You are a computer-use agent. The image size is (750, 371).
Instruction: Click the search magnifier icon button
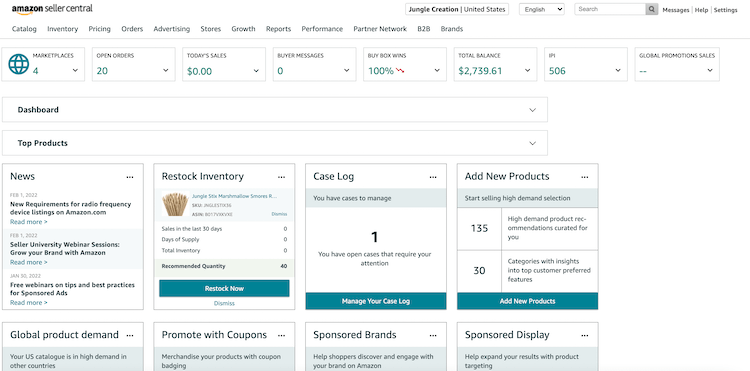click(651, 9)
